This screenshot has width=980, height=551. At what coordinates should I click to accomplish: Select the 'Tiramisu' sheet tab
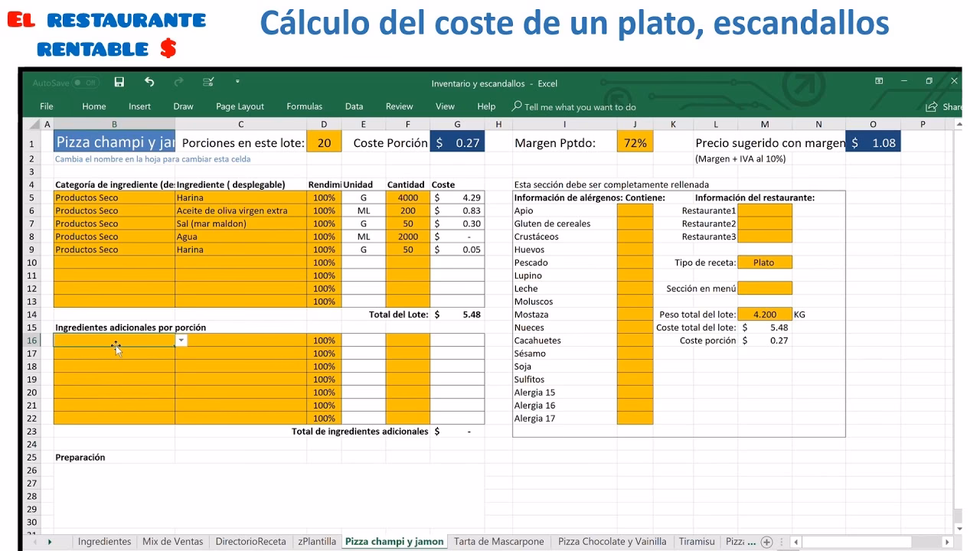point(697,541)
